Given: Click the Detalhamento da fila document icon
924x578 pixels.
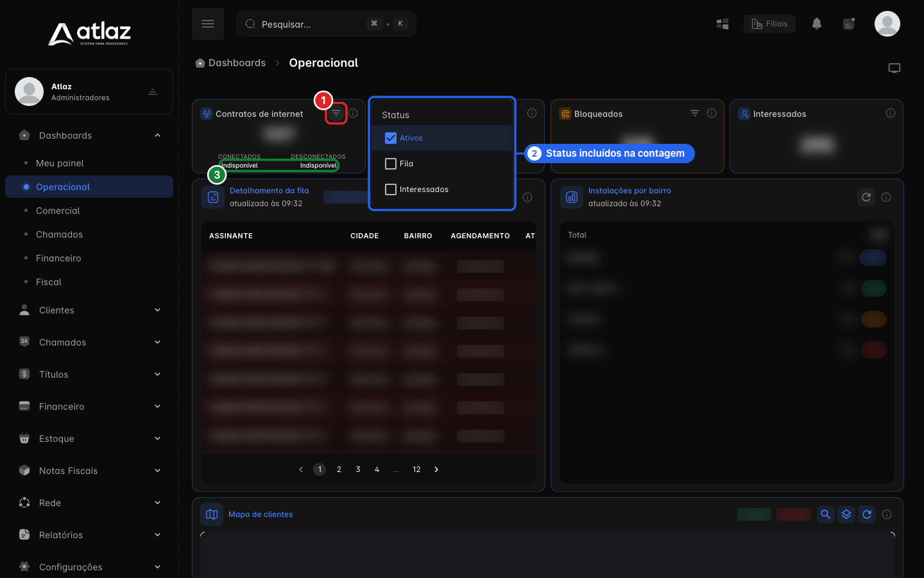Looking at the screenshot, I should pos(213,197).
